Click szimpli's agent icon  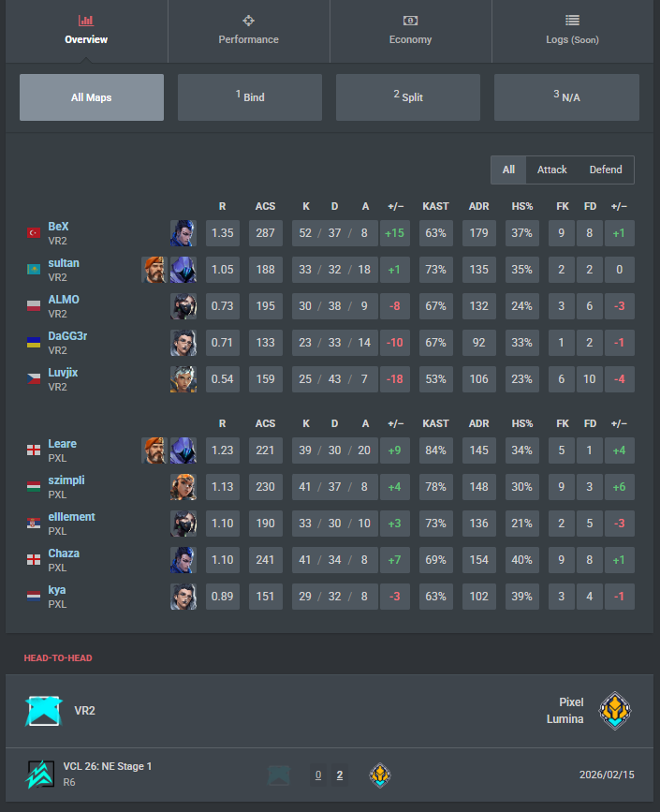tap(183, 487)
